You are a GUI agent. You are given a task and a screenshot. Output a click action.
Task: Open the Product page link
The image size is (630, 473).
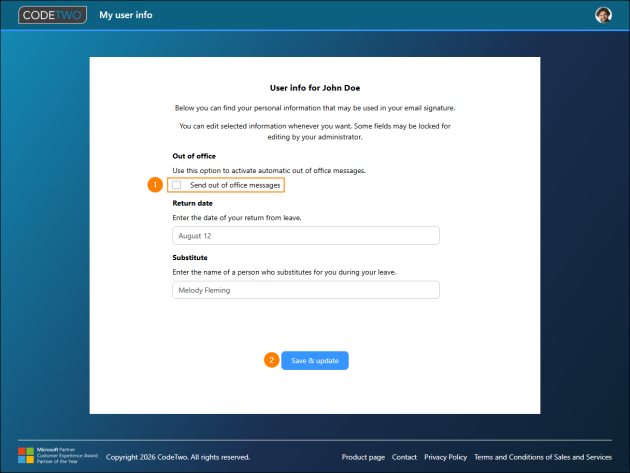coord(363,457)
